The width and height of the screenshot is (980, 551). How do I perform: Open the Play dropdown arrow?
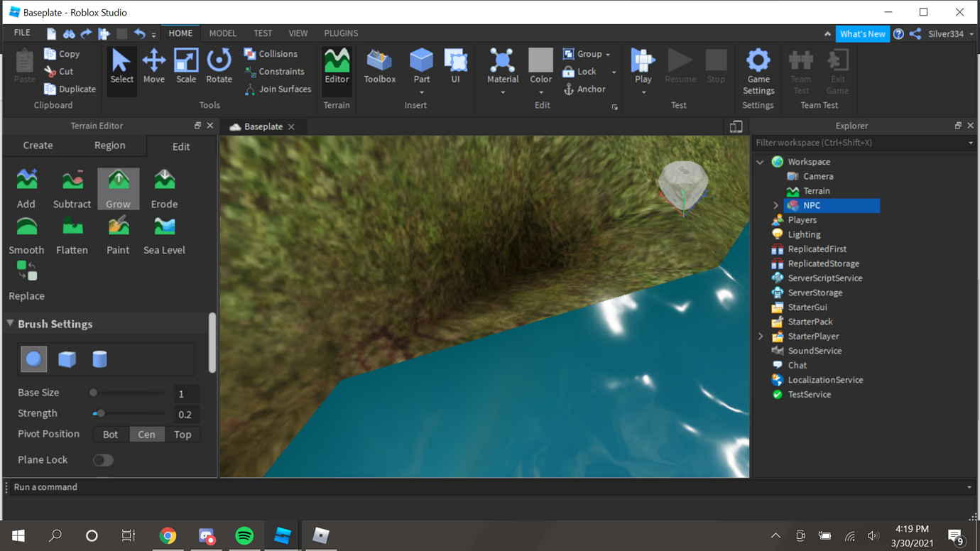click(x=643, y=92)
